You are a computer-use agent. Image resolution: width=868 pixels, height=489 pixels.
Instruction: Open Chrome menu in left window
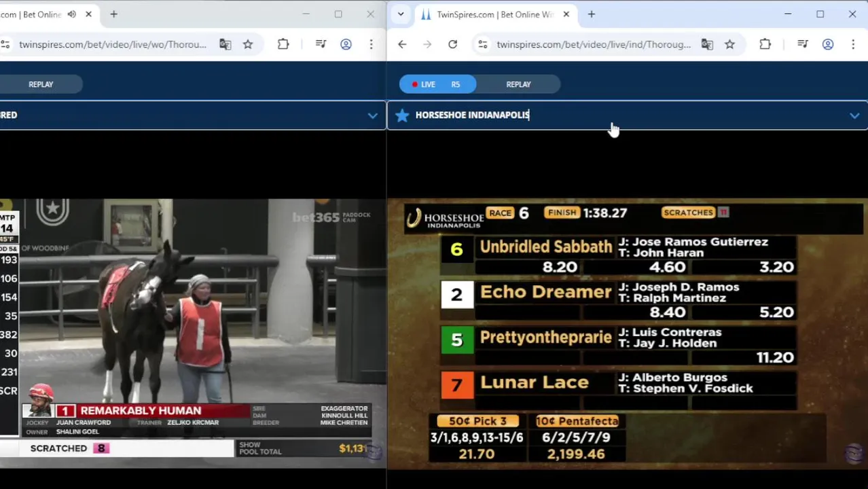(371, 45)
